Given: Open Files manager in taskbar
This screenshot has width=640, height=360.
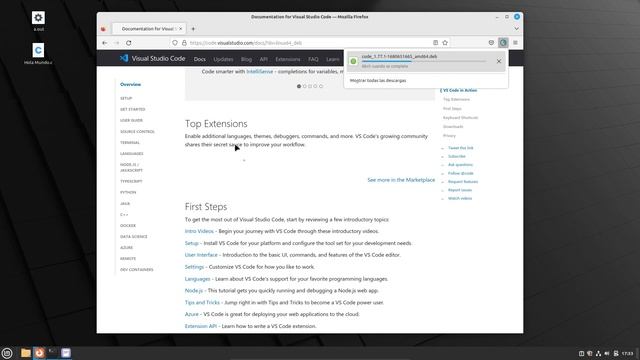Looking at the screenshot, I should pos(25,353).
